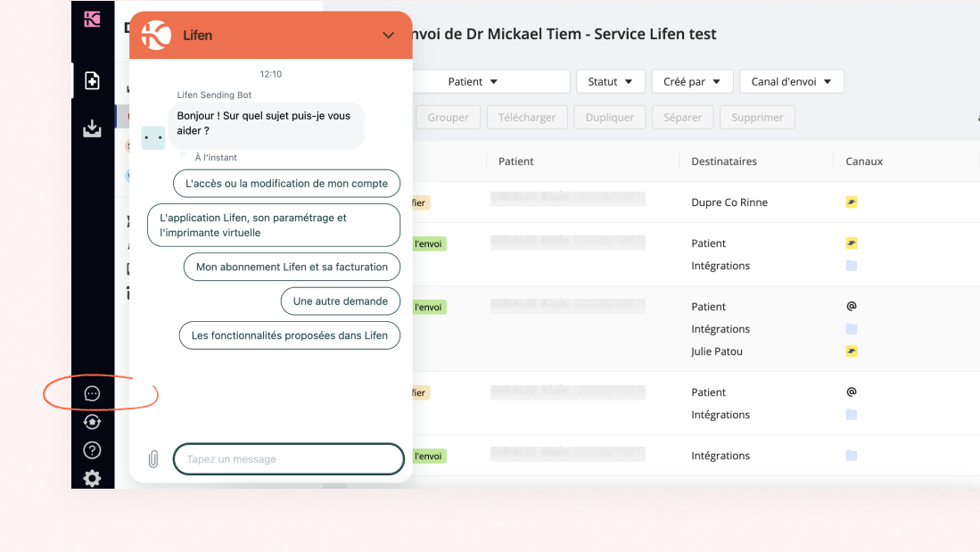Click the Grouper button
The width and height of the screenshot is (980, 552).
pyautogui.click(x=448, y=118)
